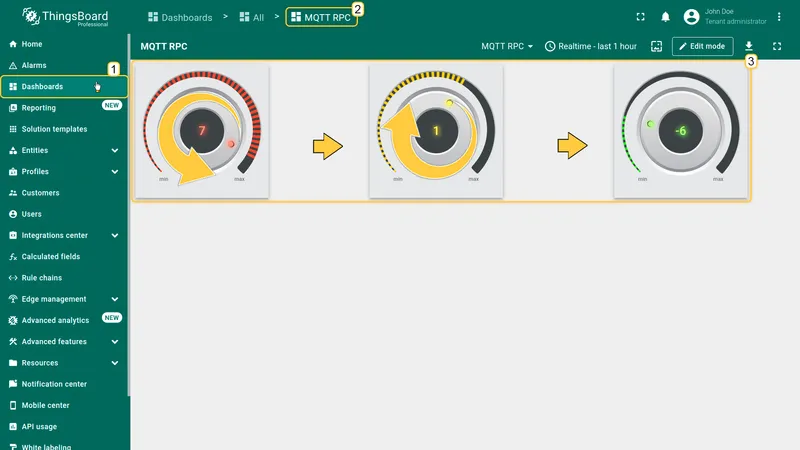Click the dashboard screenshot/image icon
The height and width of the screenshot is (450, 800).
point(657,46)
